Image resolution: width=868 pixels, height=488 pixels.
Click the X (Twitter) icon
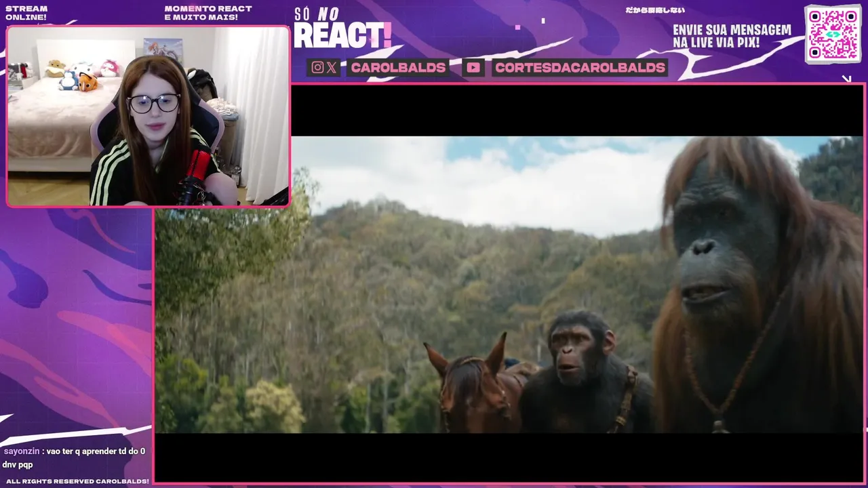332,67
